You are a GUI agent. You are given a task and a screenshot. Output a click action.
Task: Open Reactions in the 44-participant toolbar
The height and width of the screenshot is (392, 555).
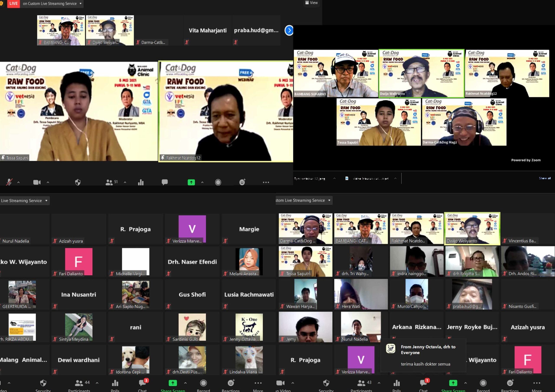(231, 386)
